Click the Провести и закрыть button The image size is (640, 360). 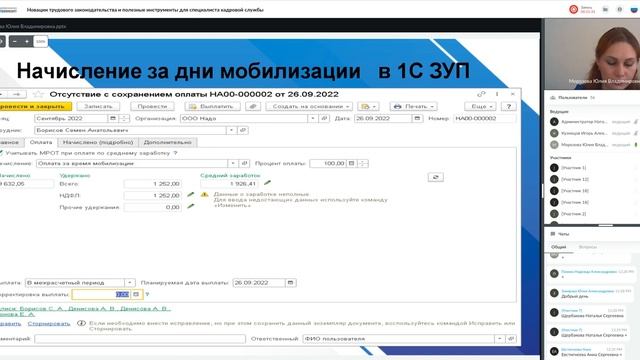coord(36,107)
